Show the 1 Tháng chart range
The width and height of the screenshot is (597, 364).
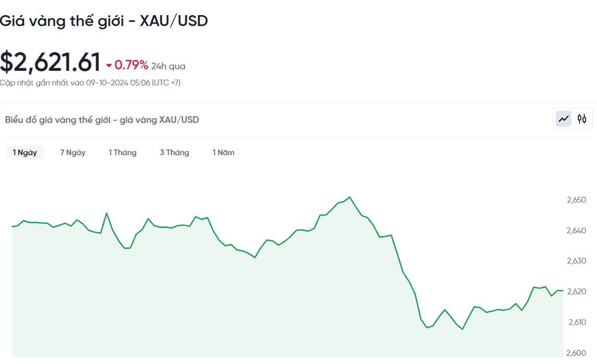click(x=122, y=153)
